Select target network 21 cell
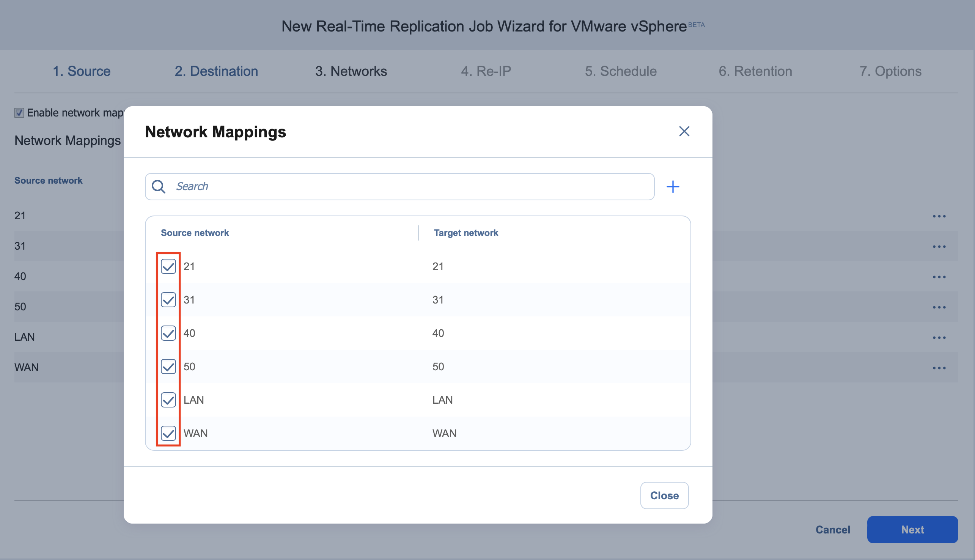Screen dimensions: 975x560 coord(438,267)
